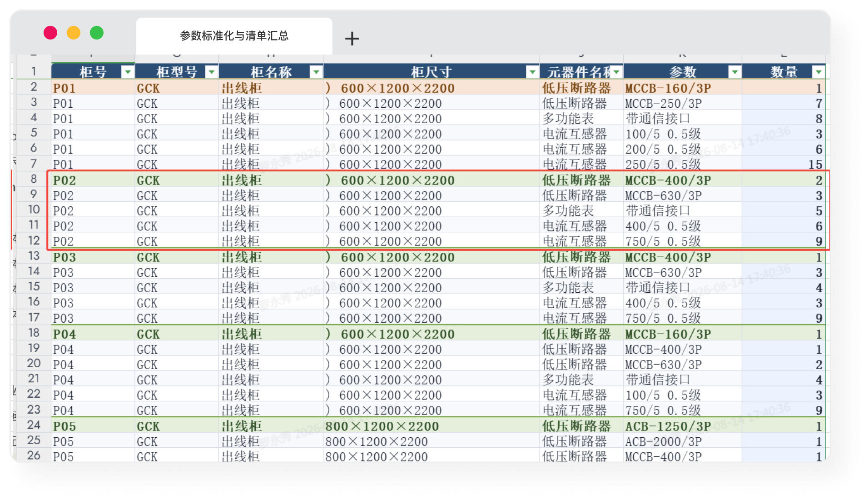
Task: Open the 参数 column filter dropdown
Action: click(x=734, y=72)
